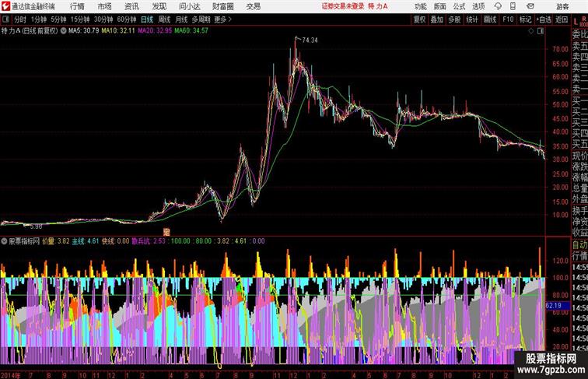The width and height of the screenshot is (588, 379).
Task: Click the MA20: 32.95 indicator value
Action: click(155, 31)
